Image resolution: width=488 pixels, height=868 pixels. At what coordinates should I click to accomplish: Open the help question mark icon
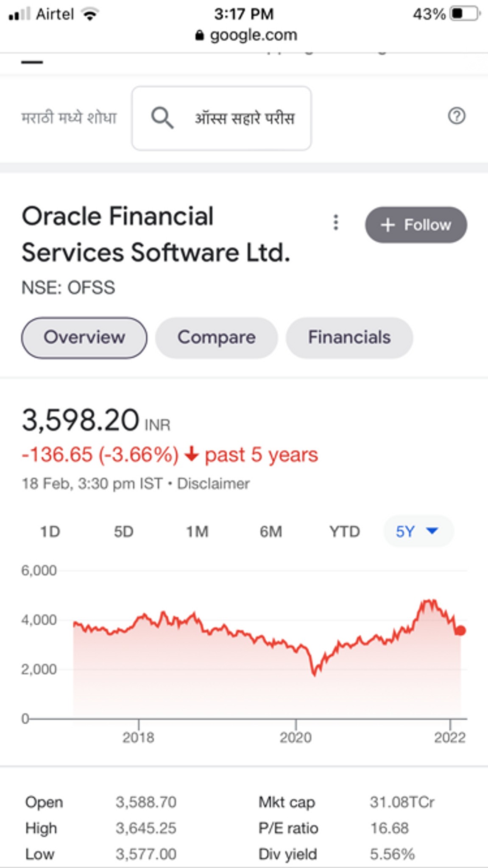[x=457, y=116]
